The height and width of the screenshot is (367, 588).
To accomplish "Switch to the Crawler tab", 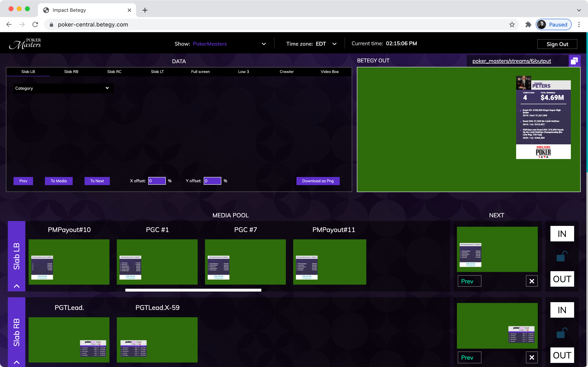I will pos(286,72).
